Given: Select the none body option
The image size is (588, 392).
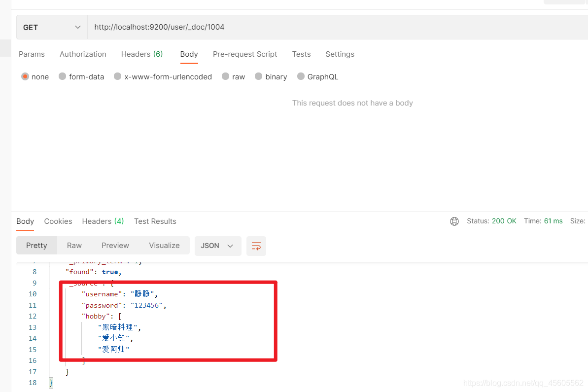Looking at the screenshot, I should (x=25, y=76).
